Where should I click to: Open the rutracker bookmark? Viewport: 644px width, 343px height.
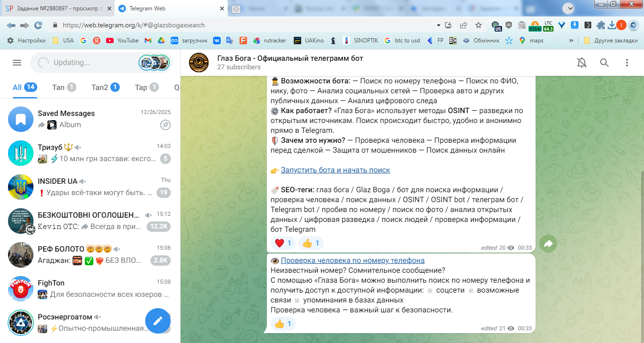(x=270, y=41)
